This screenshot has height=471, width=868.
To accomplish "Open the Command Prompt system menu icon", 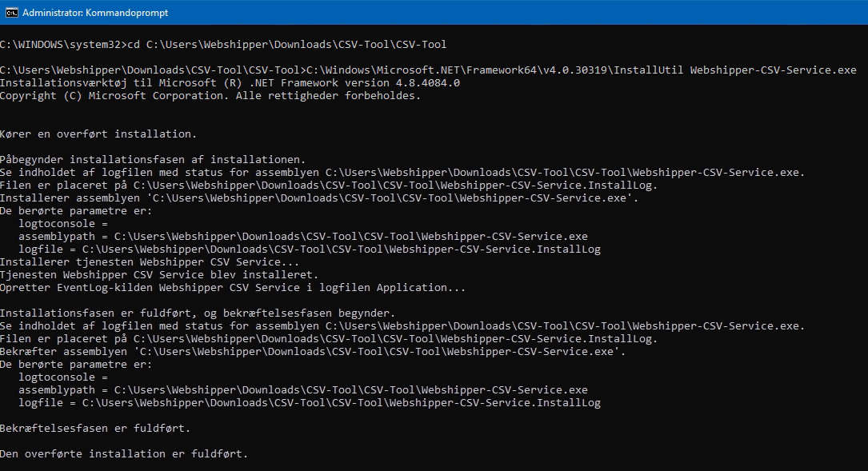I will [12, 12].
